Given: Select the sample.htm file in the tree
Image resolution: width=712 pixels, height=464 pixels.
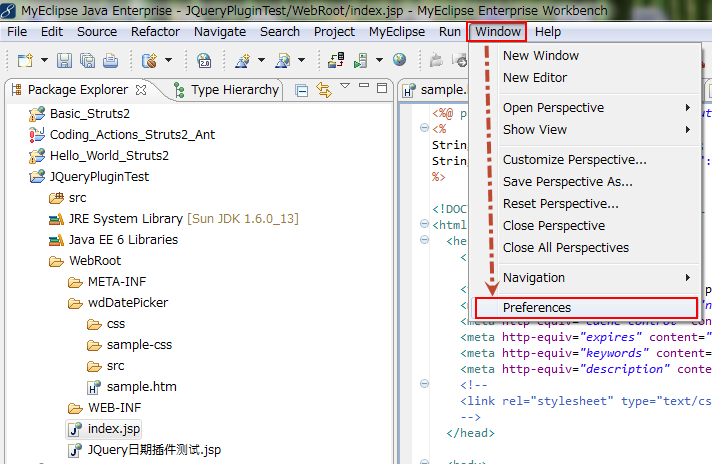Looking at the screenshot, I should (132, 387).
